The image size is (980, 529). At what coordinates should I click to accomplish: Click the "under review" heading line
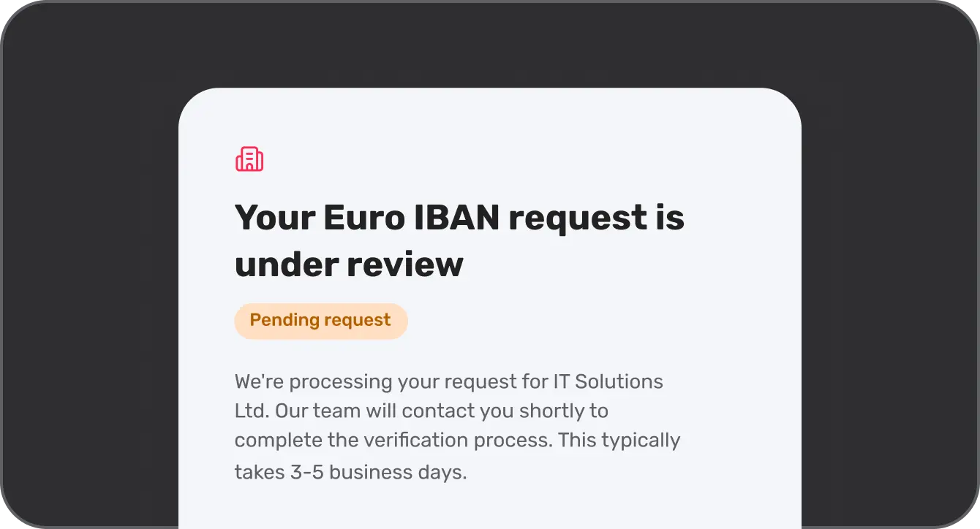349,264
